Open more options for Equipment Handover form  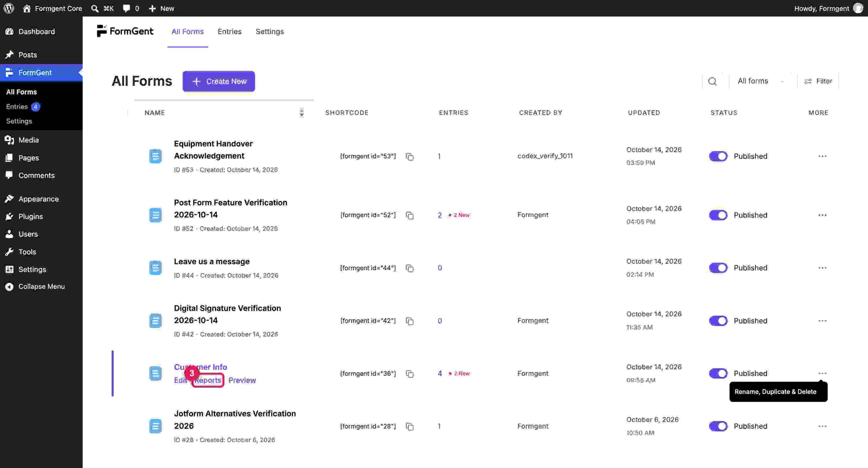click(x=822, y=156)
